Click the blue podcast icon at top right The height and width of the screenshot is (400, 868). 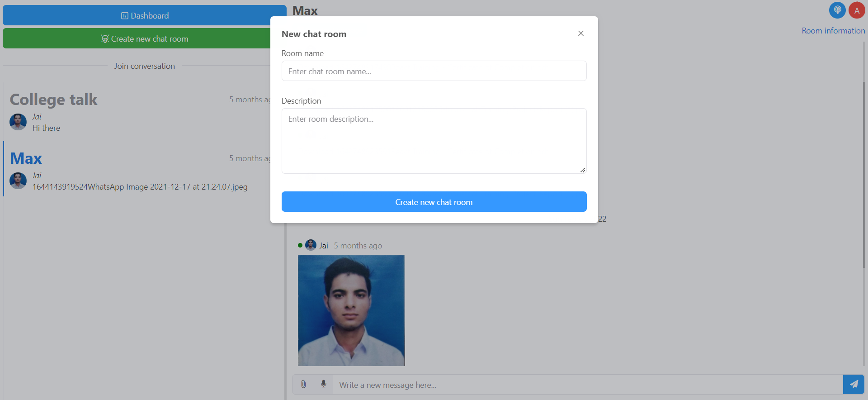[x=837, y=10]
